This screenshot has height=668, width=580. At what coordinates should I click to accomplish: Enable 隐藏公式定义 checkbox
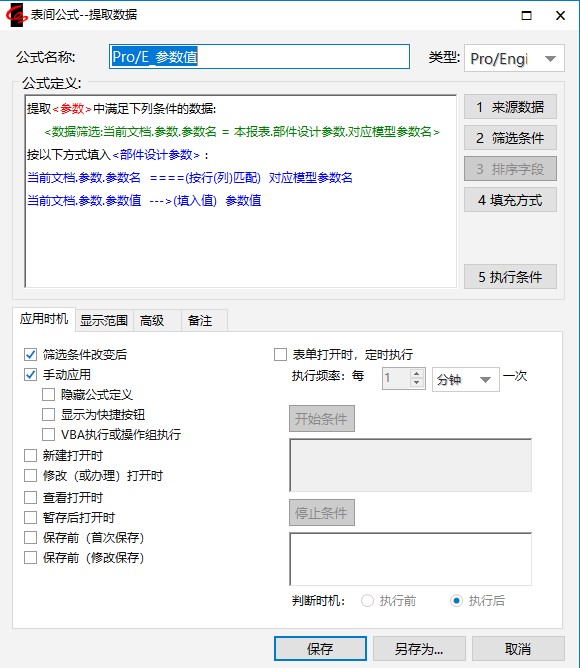pos(49,394)
